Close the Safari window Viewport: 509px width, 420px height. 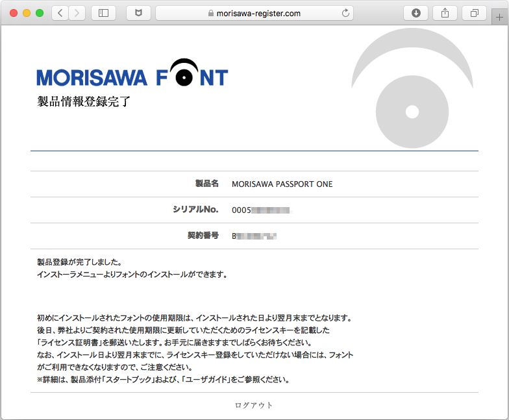(x=14, y=13)
